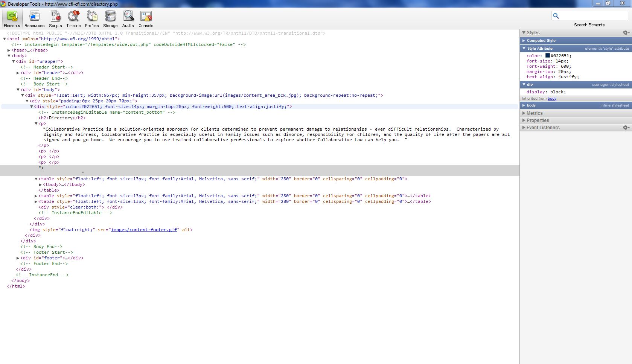Viewport: 632px width, 364px height.
Task: Collapse the first expanded table node
Action: [x=36, y=179]
